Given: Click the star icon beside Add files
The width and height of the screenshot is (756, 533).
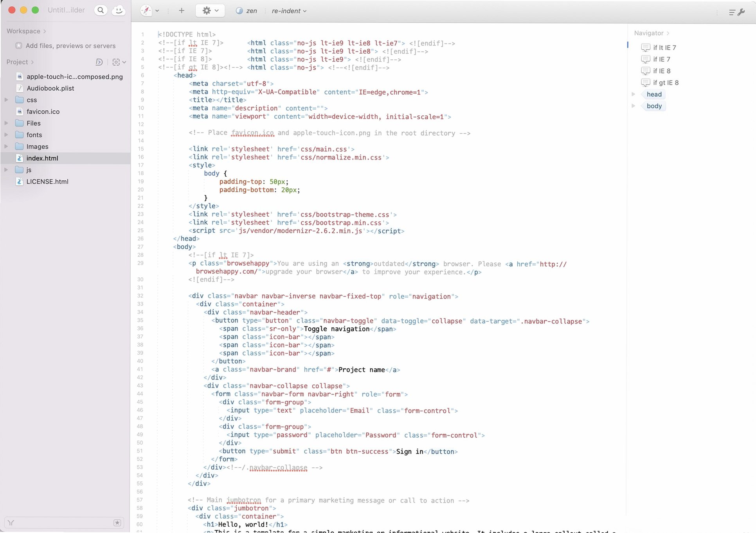Looking at the screenshot, I should (x=18, y=45).
